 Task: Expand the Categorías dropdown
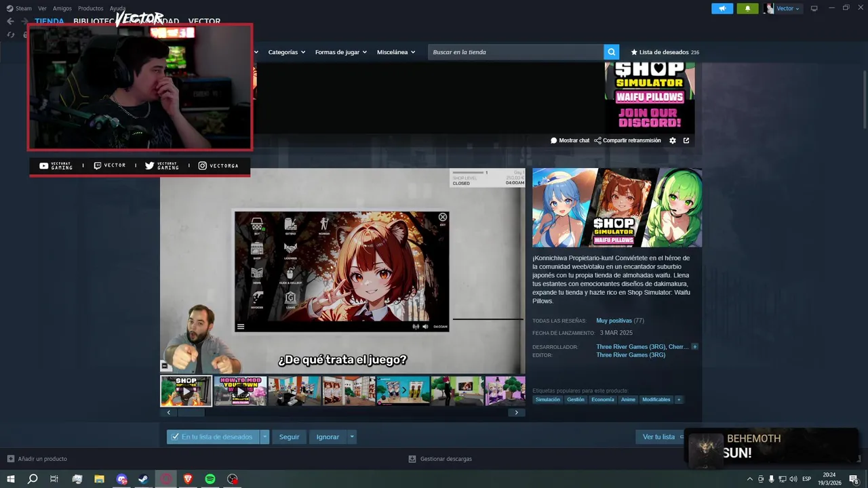286,52
